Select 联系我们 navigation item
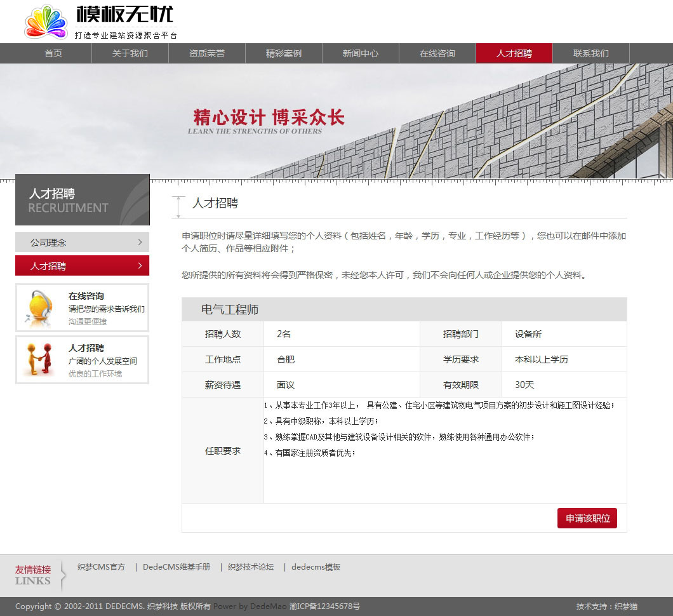Viewport: 673px width, 616px height. pos(590,53)
